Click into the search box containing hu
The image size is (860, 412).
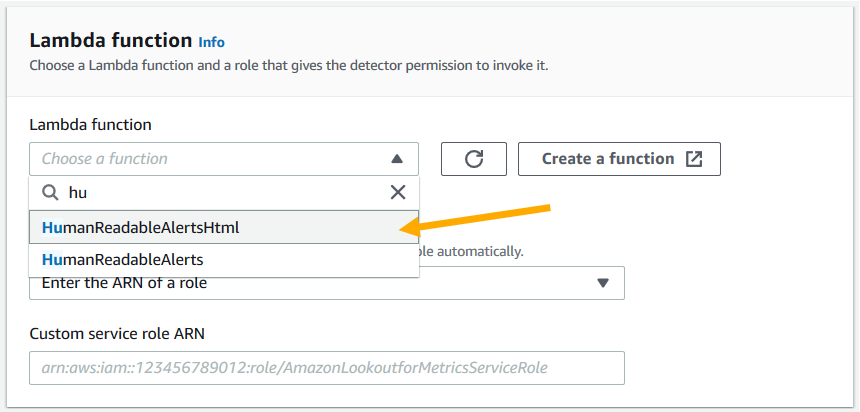tap(224, 193)
